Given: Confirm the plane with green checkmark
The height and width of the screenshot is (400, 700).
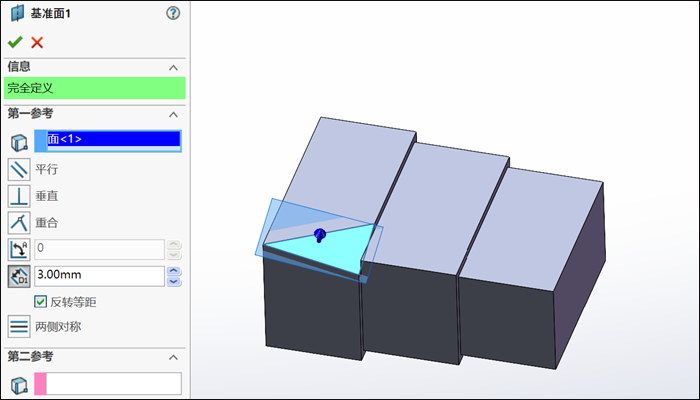Looking at the screenshot, I should pos(15,42).
